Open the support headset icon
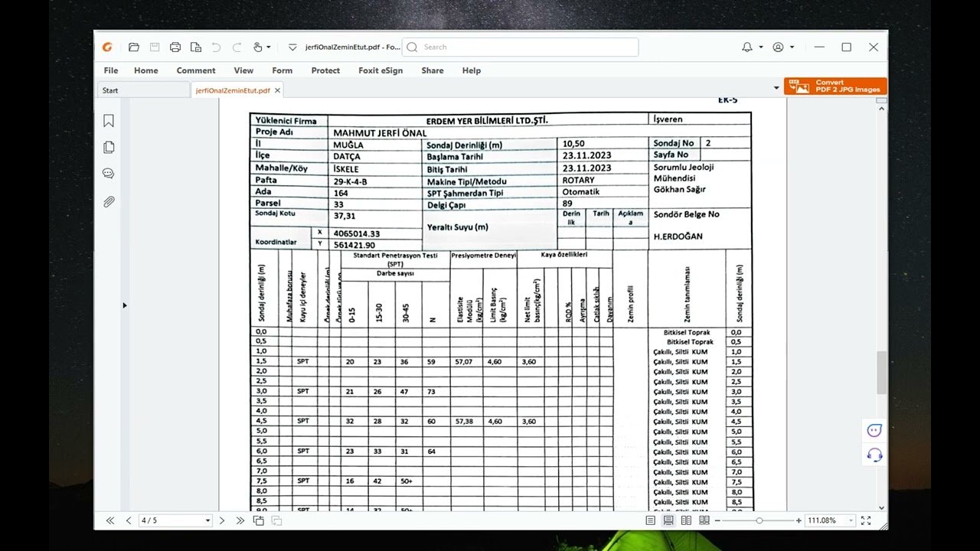The height and width of the screenshot is (551, 980). click(x=874, y=455)
